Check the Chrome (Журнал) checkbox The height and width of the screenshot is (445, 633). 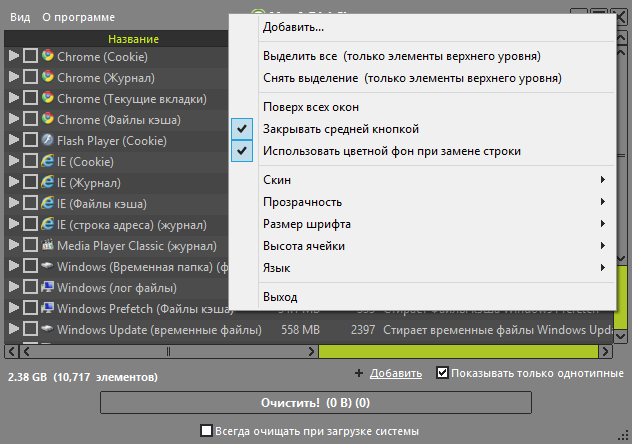[x=30, y=77]
